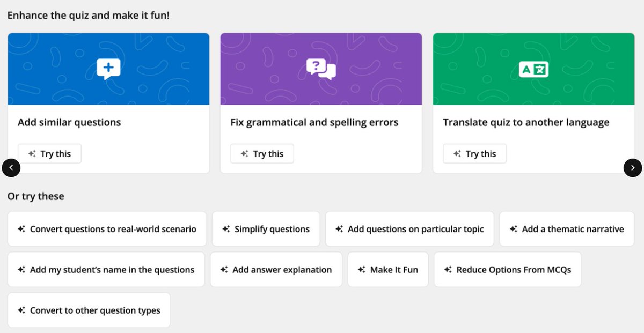Click the question mark chat bubbles icon

(x=321, y=69)
